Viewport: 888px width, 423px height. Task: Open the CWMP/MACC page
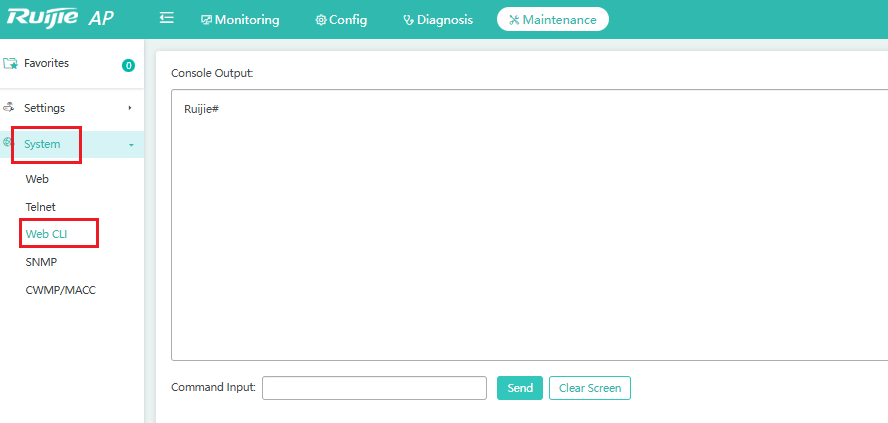61,290
